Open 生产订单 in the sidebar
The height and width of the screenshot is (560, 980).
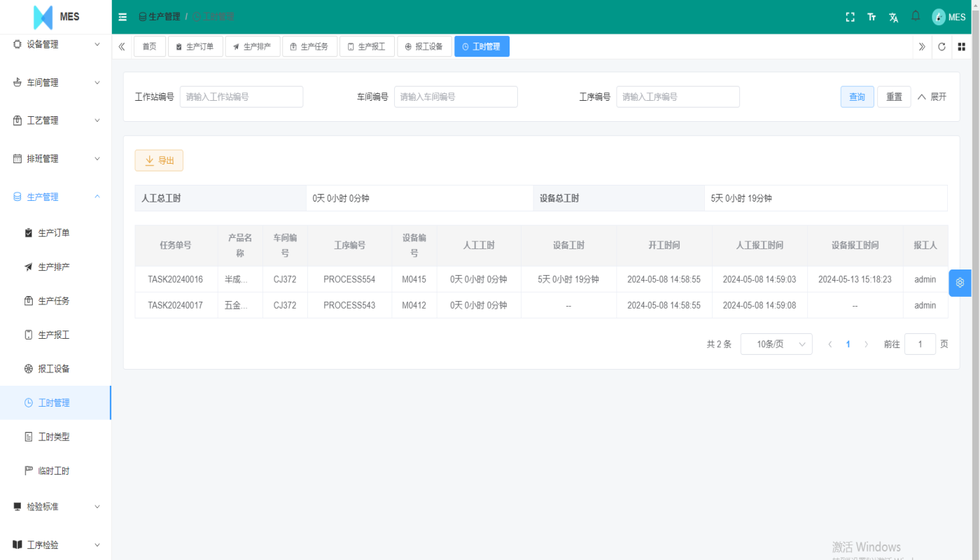56,233
